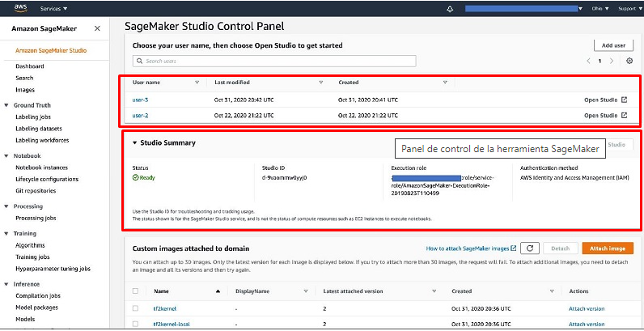The image size is (644, 331).
Task: Open Labeling jobs page
Action: (x=33, y=117)
